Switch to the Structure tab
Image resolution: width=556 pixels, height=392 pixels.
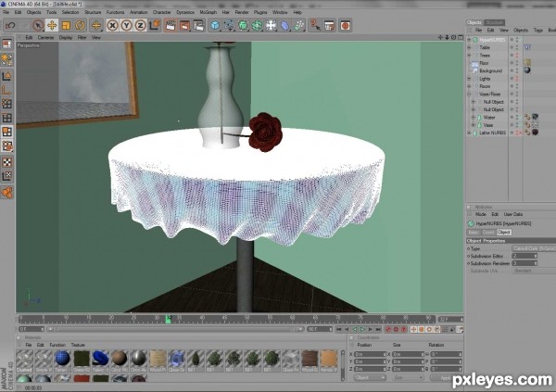(494, 22)
